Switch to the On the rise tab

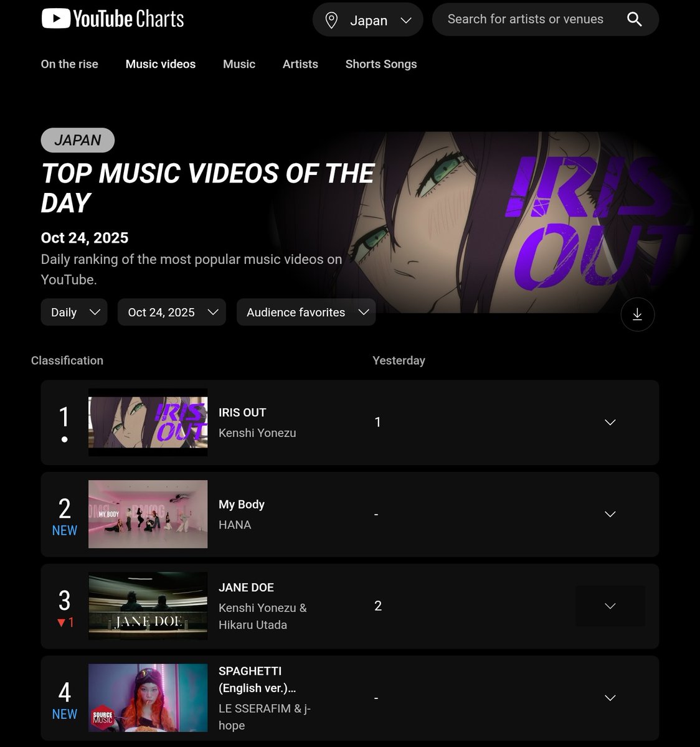click(x=69, y=64)
